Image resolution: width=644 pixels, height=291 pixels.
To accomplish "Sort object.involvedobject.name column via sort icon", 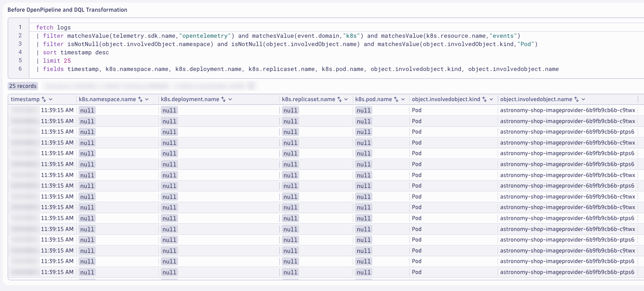I will [x=576, y=99].
